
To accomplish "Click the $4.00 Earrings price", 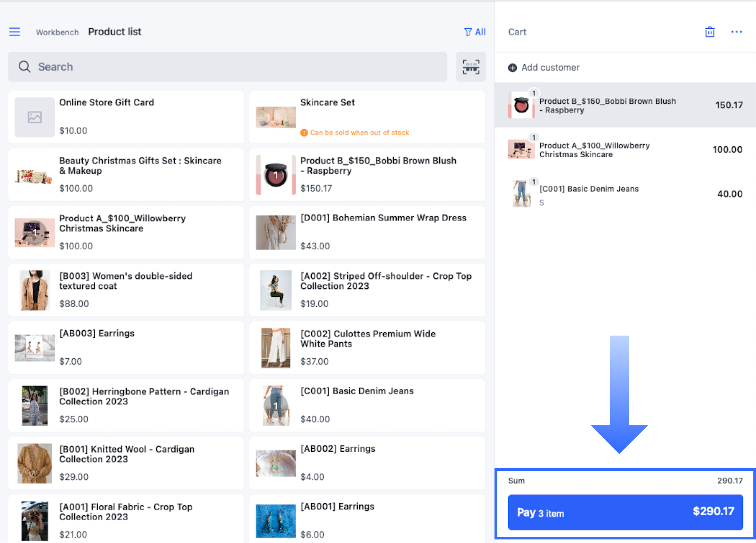I will click(312, 477).
